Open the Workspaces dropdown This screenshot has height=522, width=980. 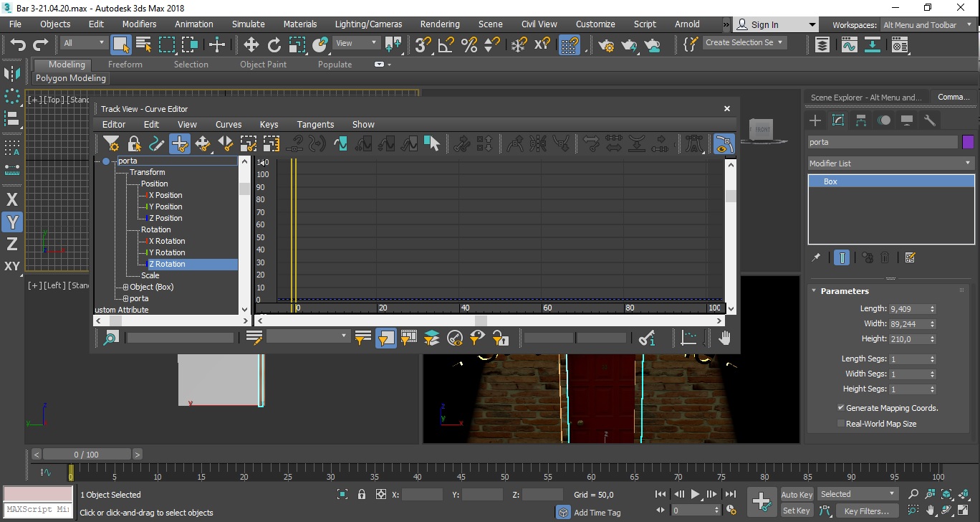927,25
